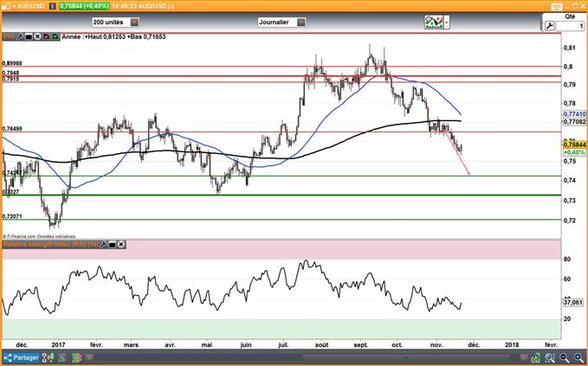Screen dimensions: 588x366
Task: Click the yellow 0,75844 current price tag
Action: click(x=574, y=144)
